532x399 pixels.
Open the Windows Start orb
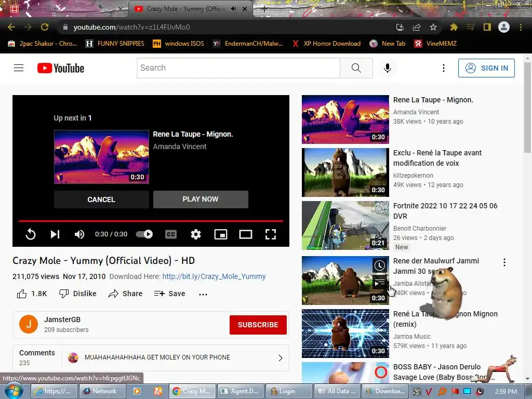coord(14,391)
